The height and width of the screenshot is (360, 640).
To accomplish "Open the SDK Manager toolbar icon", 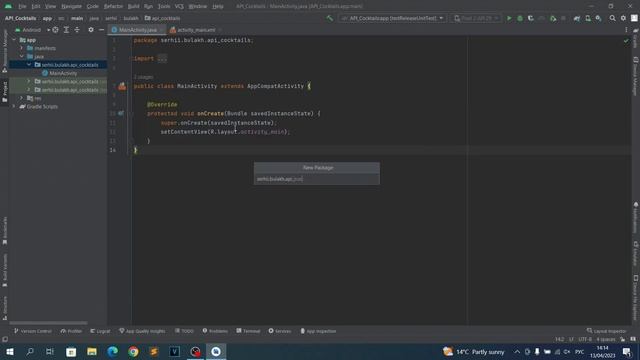I will point(598,18).
